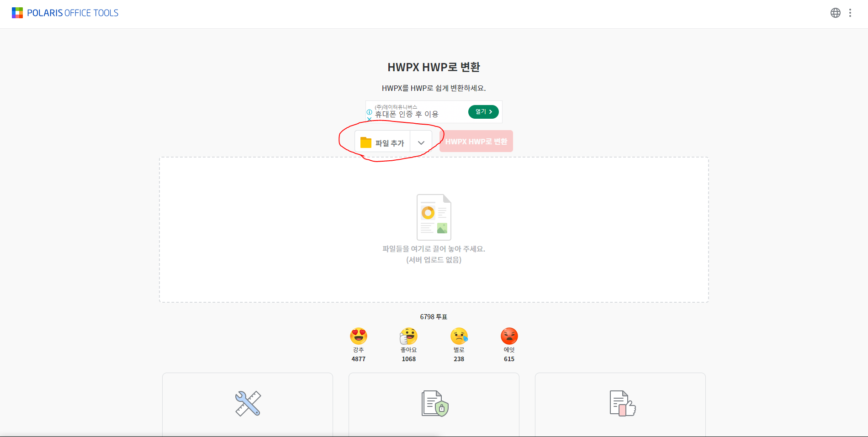
Task: Vote with the crying 별로 emoji
Action: pos(459,336)
